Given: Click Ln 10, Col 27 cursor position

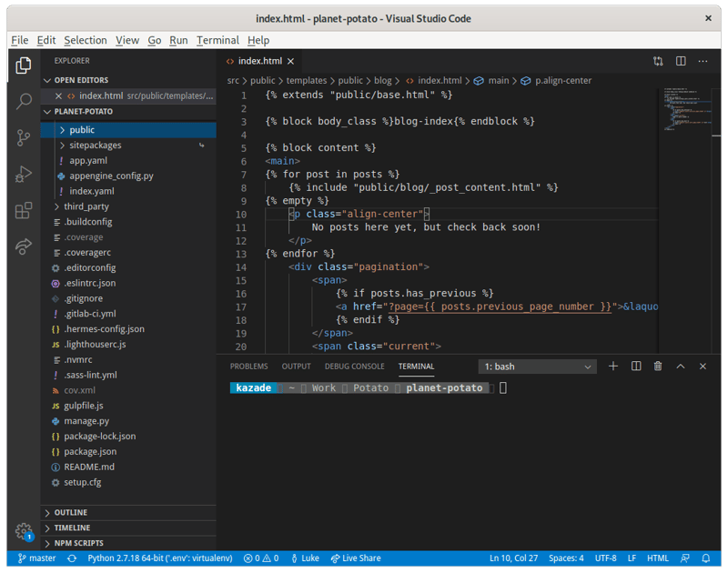Looking at the screenshot, I should click(x=513, y=558).
